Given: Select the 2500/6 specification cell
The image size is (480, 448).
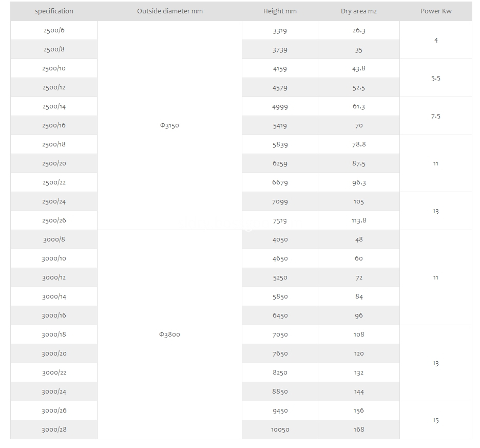Looking at the screenshot, I should pyautogui.click(x=54, y=30).
